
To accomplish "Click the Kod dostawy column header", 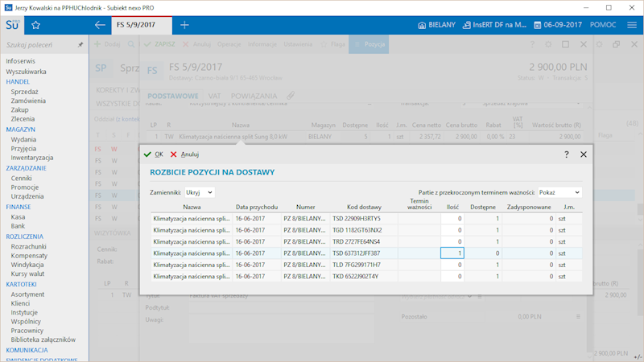I will click(x=364, y=208).
